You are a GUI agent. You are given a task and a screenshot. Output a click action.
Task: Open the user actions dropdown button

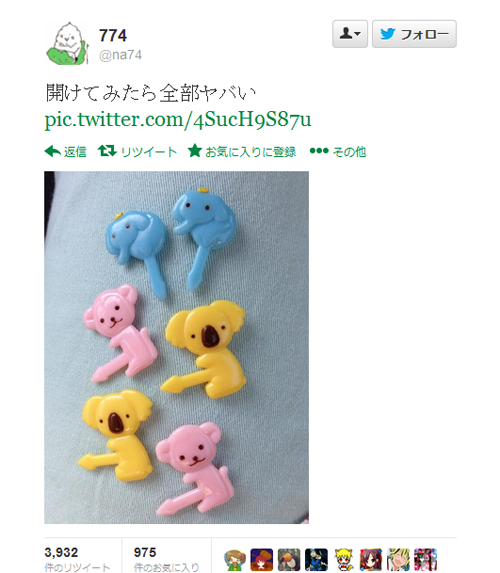point(350,34)
